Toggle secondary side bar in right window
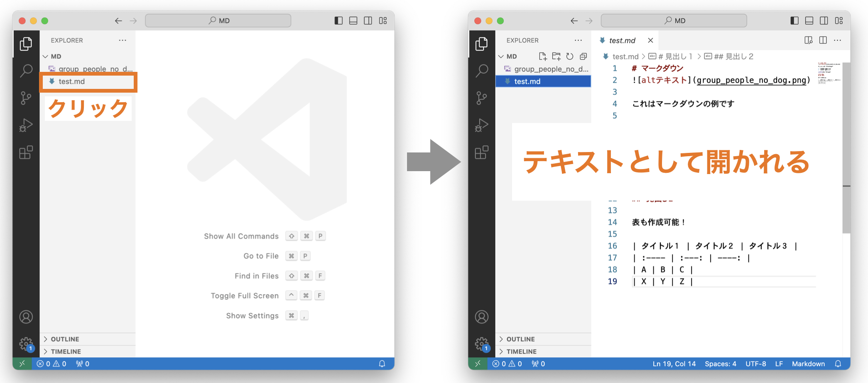The image size is (868, 383). click(824, 20)
